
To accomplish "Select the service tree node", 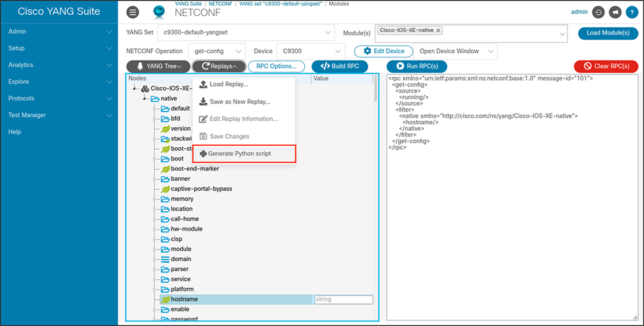I will [180, 279].
